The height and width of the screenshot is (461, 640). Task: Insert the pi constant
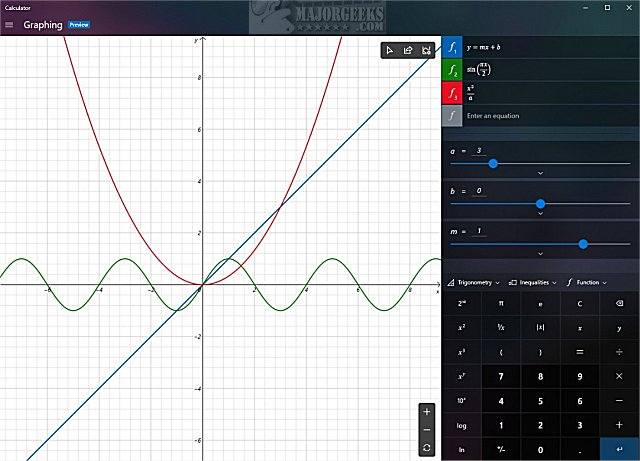501,303
